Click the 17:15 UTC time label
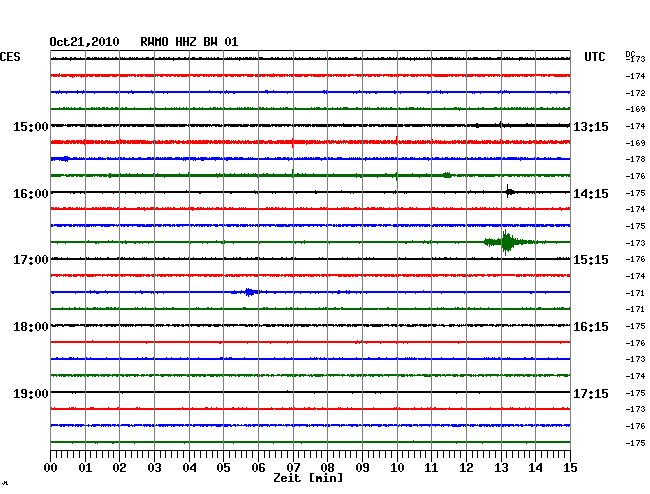The width and height of the screenshot is (650, 494). tap(591, 393)
